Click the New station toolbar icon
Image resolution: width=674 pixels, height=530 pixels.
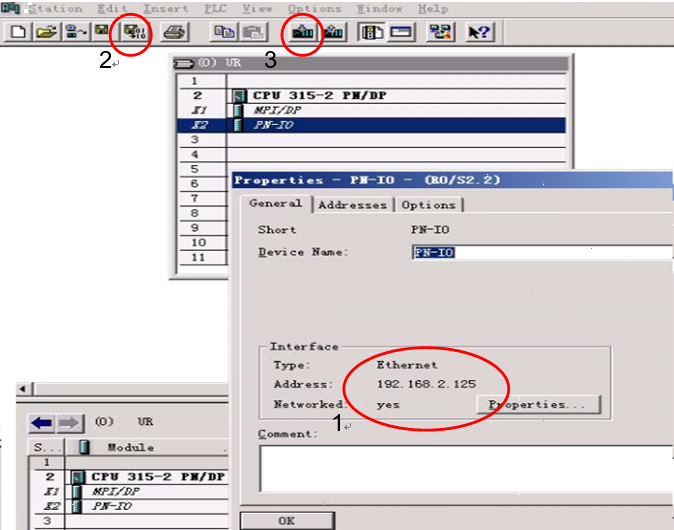pos(18,32)
